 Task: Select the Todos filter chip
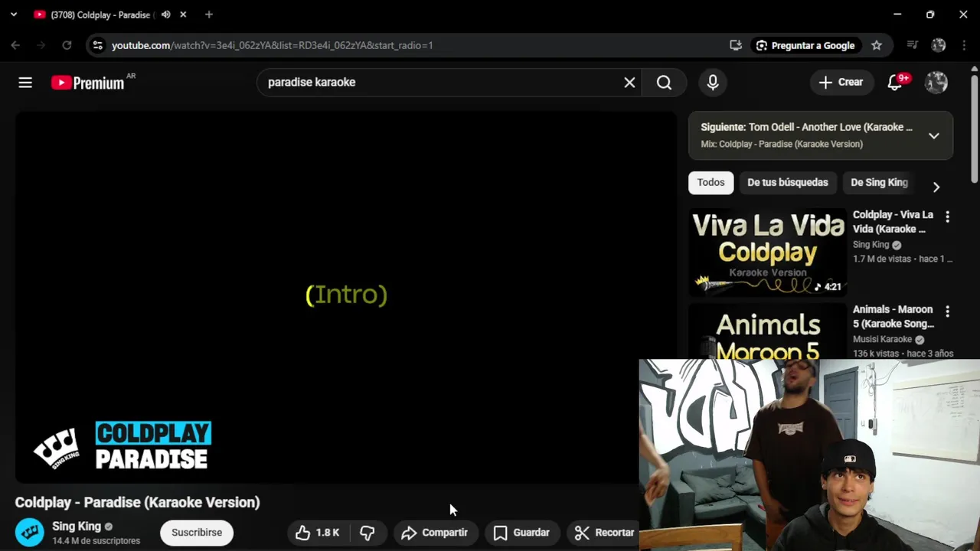[710, 183]
